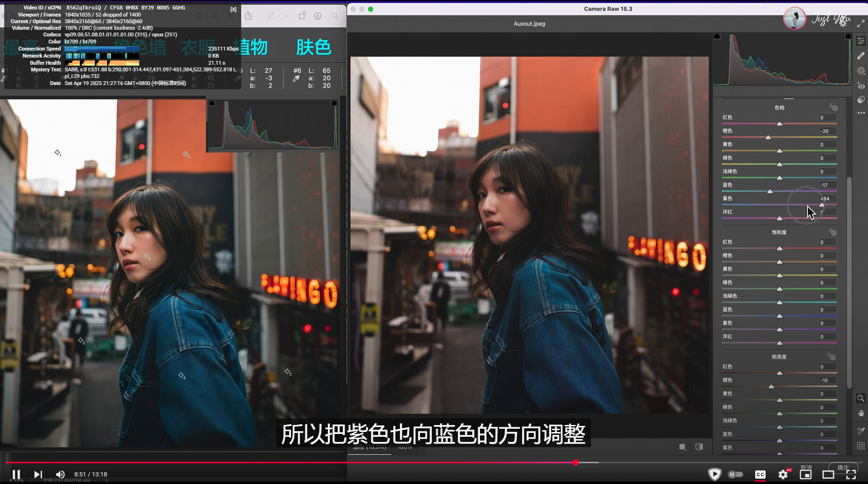Viewport: 868px width, 484px height.
Task: Select the Masking dotted-circle tool
Action: click(x=861, y=71)
